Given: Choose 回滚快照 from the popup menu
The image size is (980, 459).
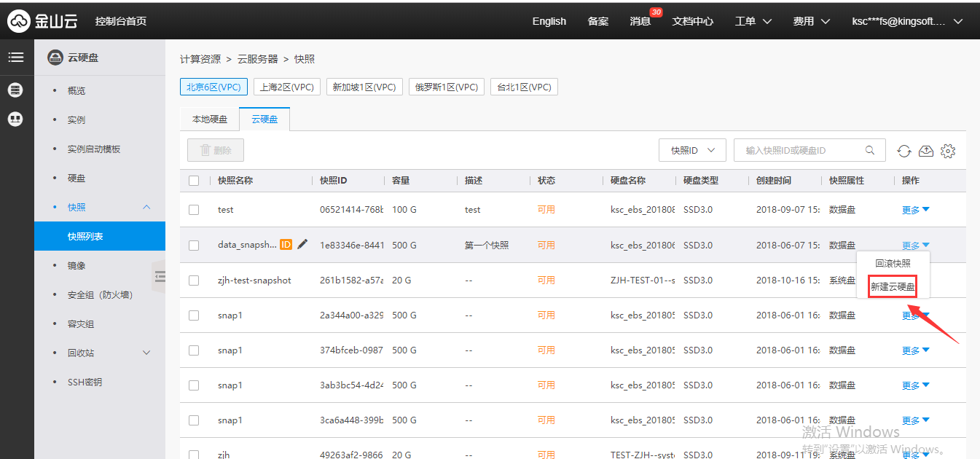Looking at the screenshot, I should pos(893,263).
